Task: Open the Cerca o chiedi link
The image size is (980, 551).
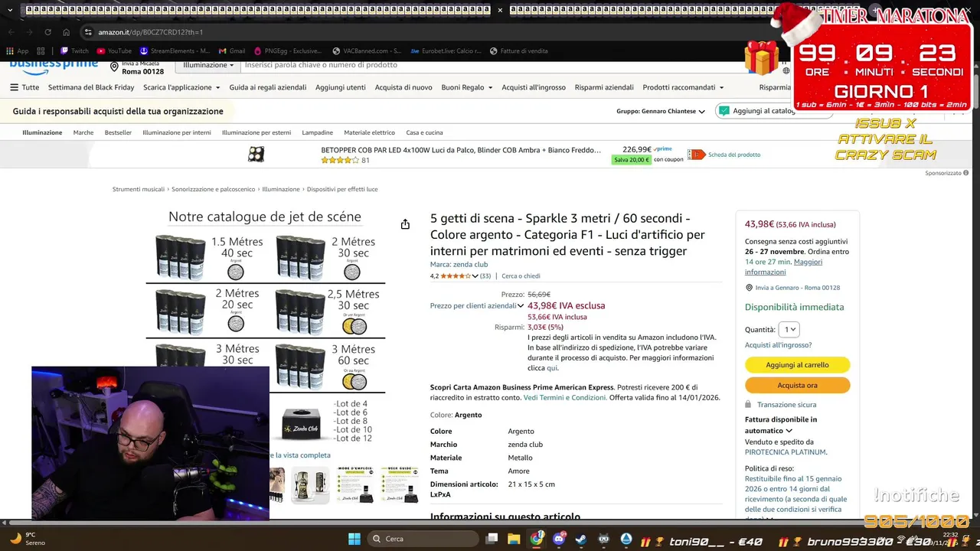Action: point(521,276)
